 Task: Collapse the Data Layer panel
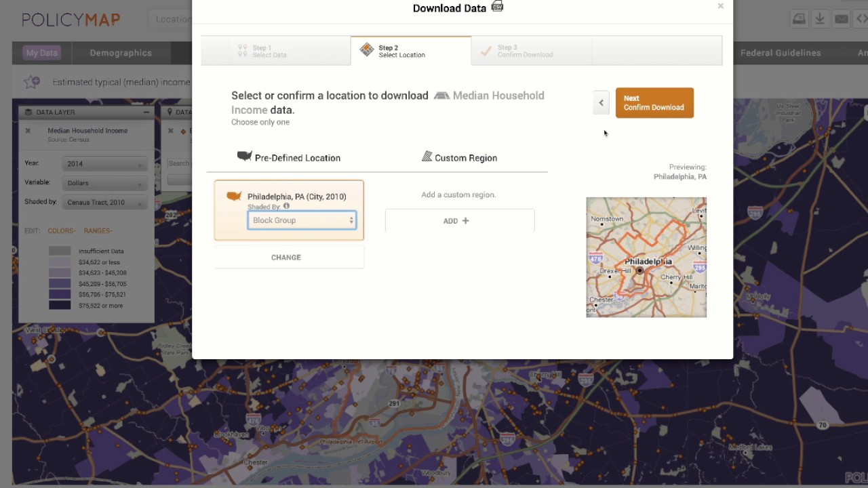tap(146, 113)
